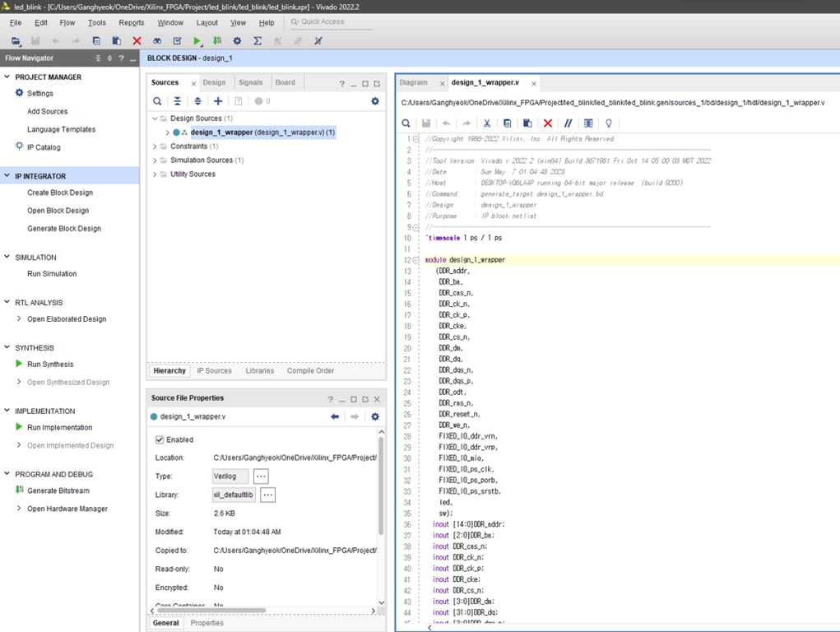The height and width of the screenshot is (632, 840).
Task: Expand the Simulation Sources folder
Action: pyautogui.click(x=155, y=160)
